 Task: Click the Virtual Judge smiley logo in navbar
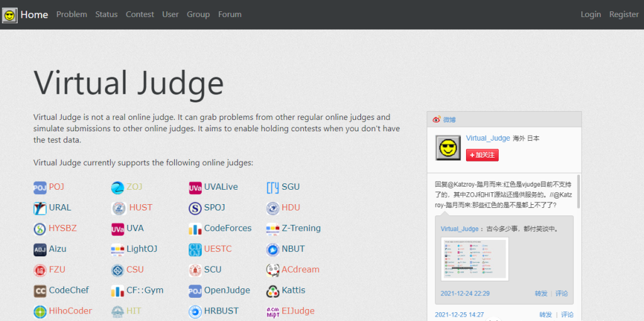[x=9, y=15]
